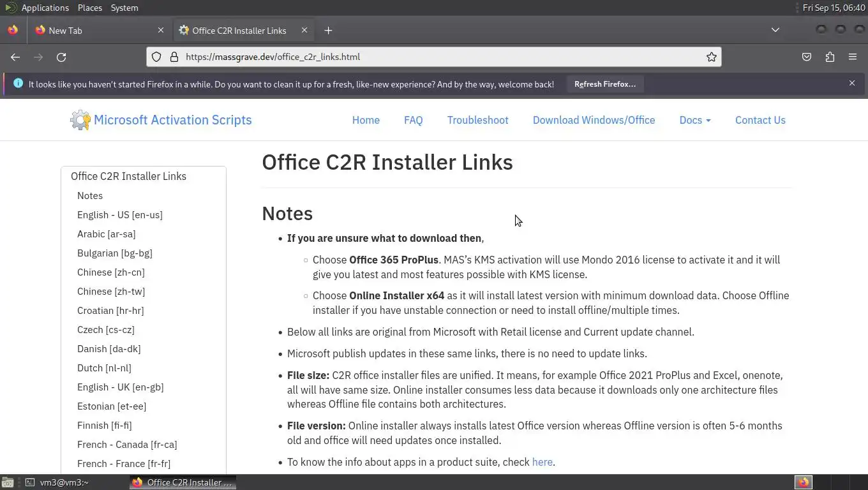The width and height of the screenshot is (868, 490).
Task: Select Czech [cs-cz] in sidebar
Action: point(106,329)
